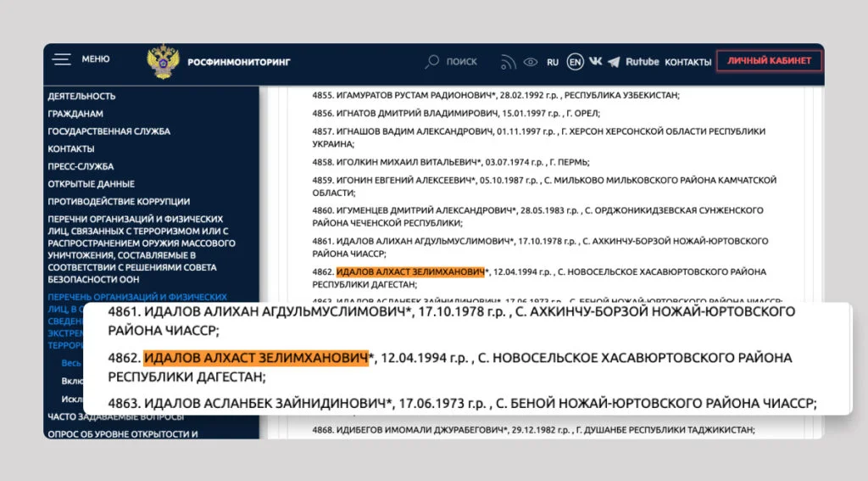Switch language to RU
The height and width of the screenshot is (481, 868).
(x=553, y=62)
